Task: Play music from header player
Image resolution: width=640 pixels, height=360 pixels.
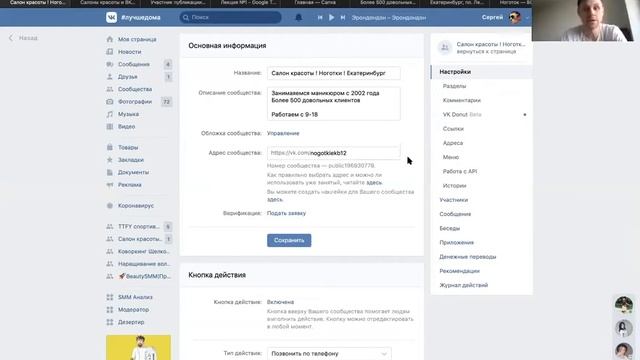Action: point(331,18)
